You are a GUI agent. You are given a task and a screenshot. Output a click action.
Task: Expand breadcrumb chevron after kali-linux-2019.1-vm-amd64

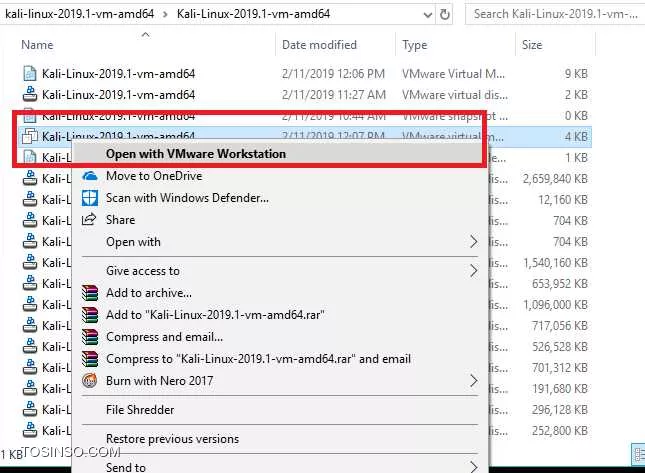(165, 14)
